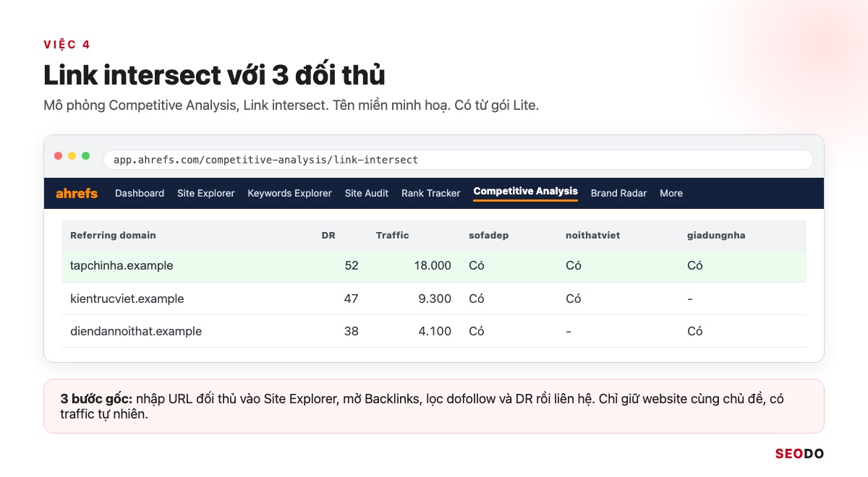Click the ahrefs logo

pos(77,193)
